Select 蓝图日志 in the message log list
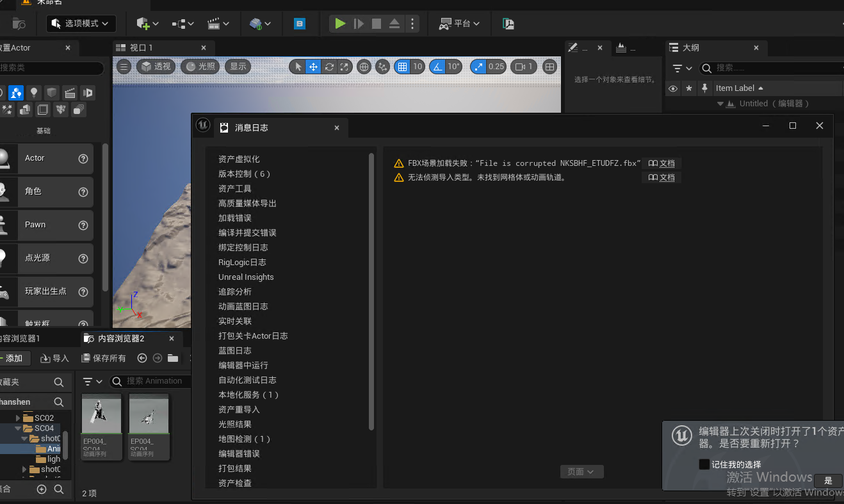The height and width of the screenshot is (504, 844). click(234, 350)
